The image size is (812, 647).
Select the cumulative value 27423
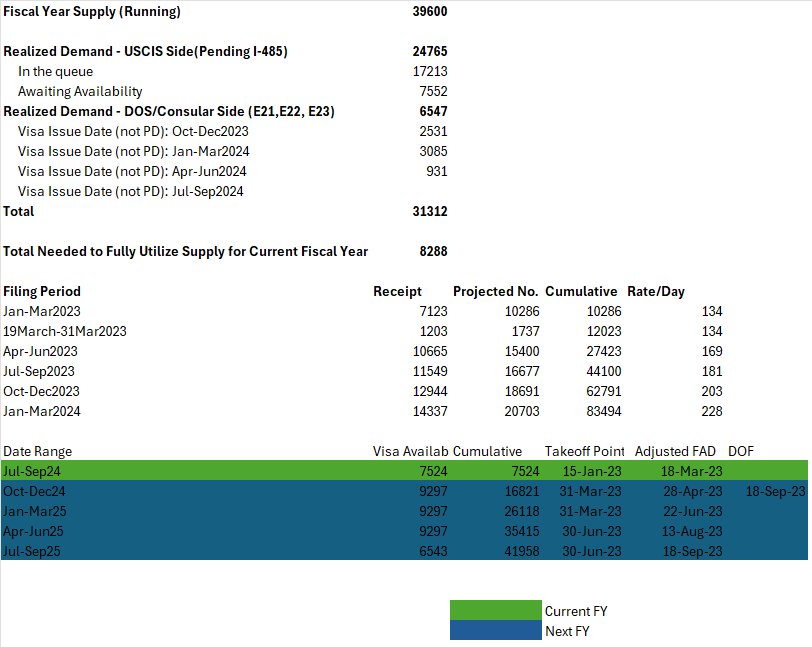pos(604,351)
